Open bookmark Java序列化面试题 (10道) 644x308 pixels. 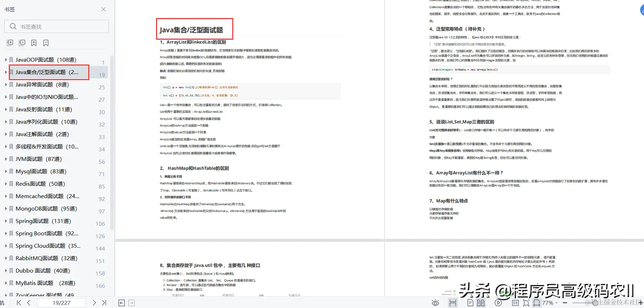[x=46, y=122]
